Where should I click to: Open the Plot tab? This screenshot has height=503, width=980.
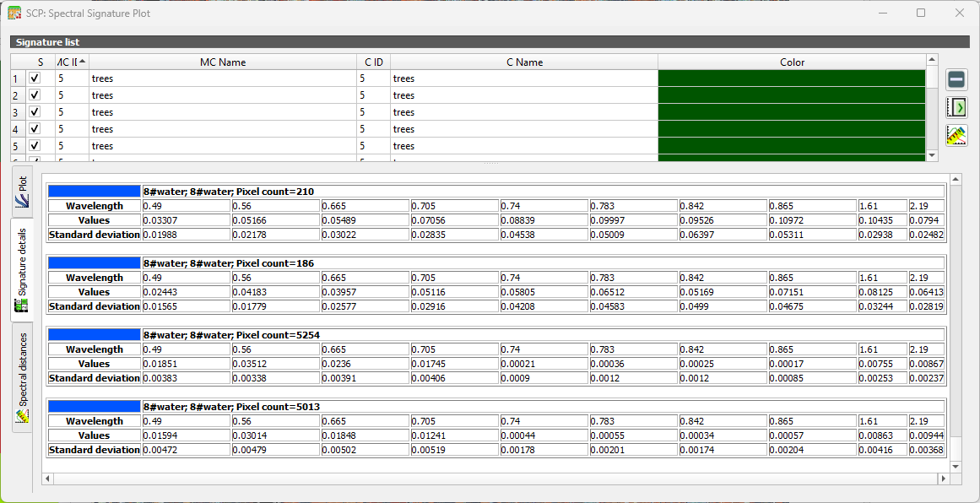tap(23, 192)
